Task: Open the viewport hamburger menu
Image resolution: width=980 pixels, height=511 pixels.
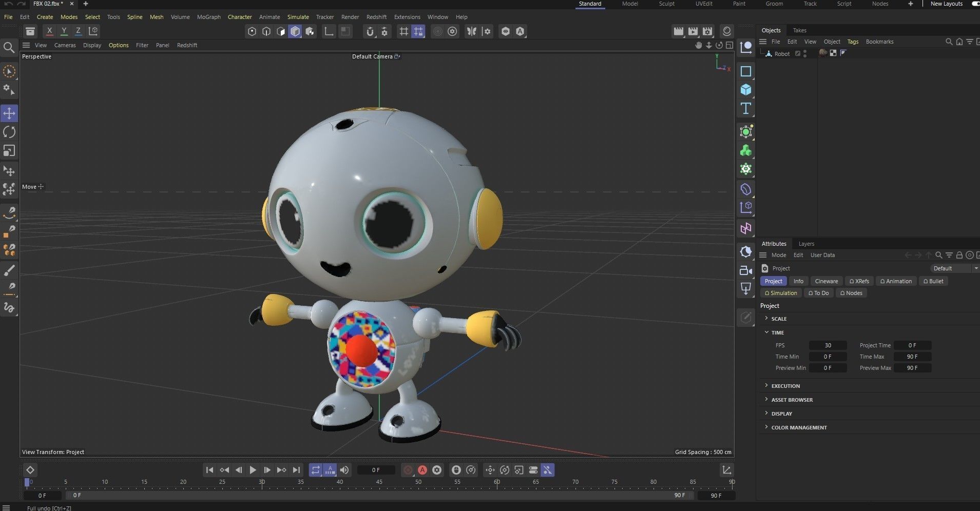Action: (26, 45)
